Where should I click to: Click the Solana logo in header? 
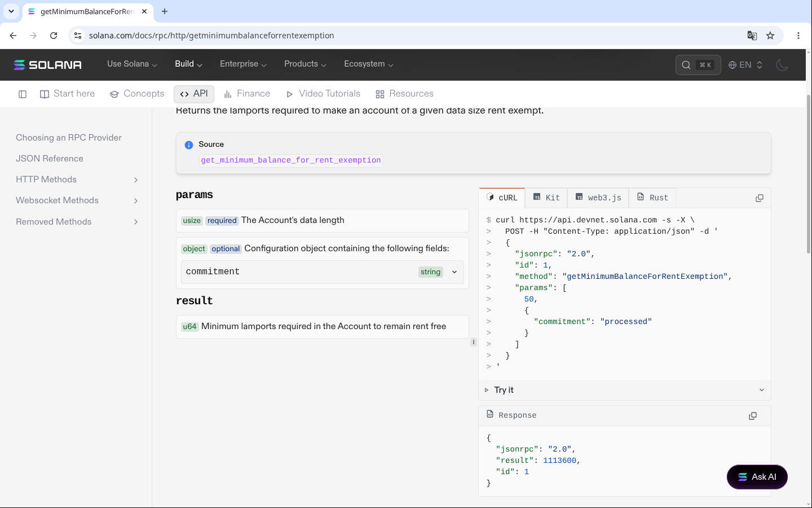(48, 65)
